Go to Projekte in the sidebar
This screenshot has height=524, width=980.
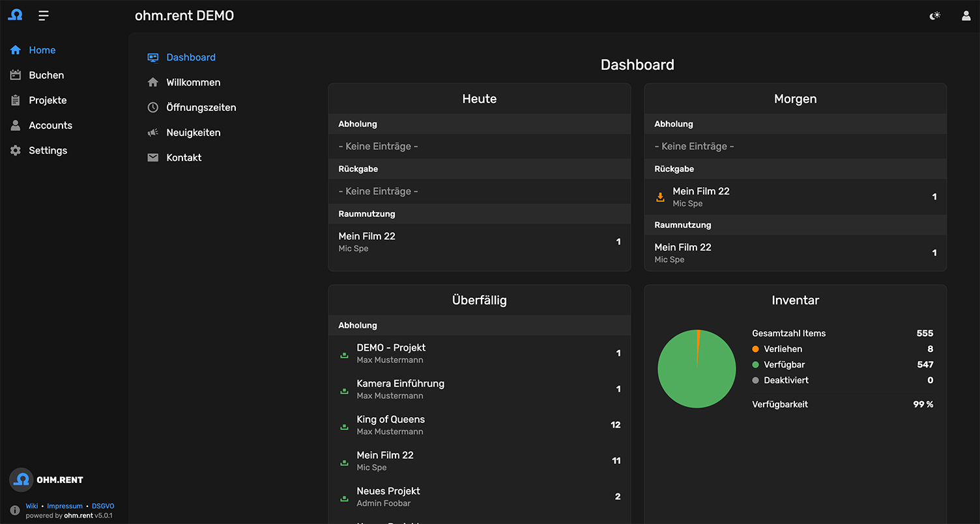[48, 100]
